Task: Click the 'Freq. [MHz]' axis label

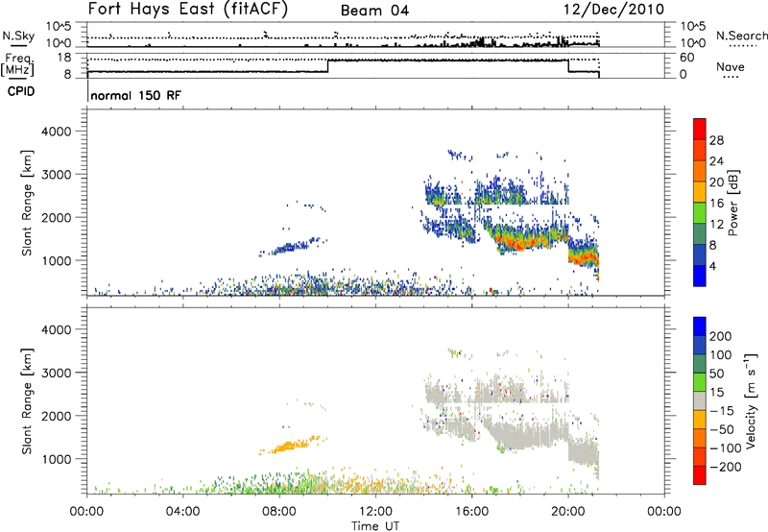Action: tap(18, 64)
